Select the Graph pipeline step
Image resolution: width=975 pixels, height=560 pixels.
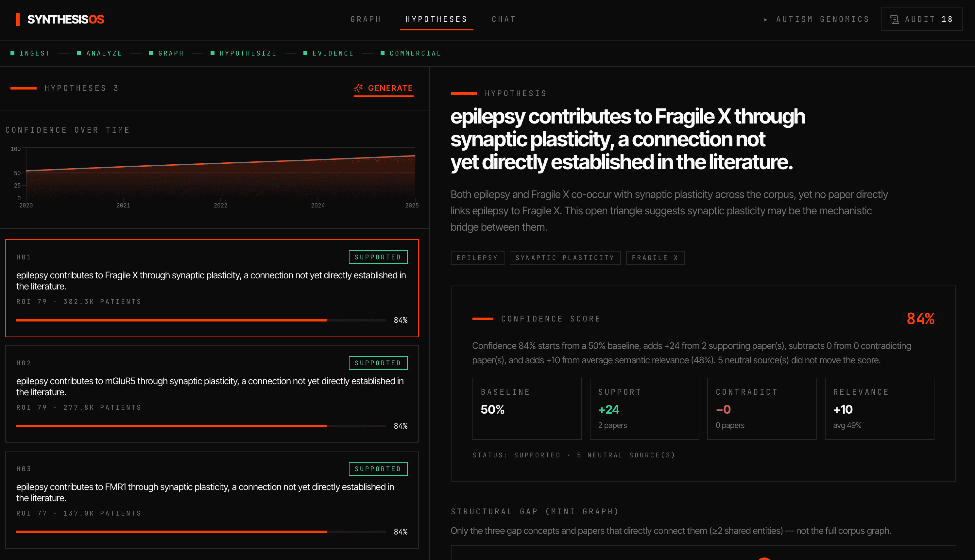click(x=167, y=54)
